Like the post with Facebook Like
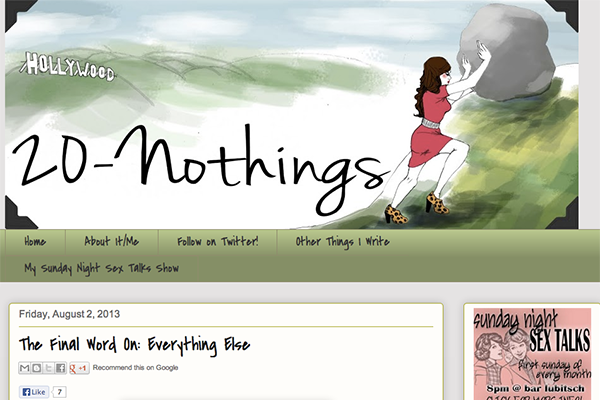The width and height of the screenshot is (600, 400). tap(34, 392)
